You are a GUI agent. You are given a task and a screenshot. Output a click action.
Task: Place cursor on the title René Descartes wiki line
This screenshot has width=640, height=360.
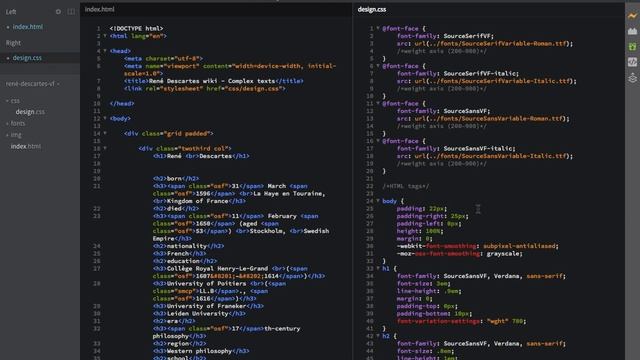[x=214, y=81]
